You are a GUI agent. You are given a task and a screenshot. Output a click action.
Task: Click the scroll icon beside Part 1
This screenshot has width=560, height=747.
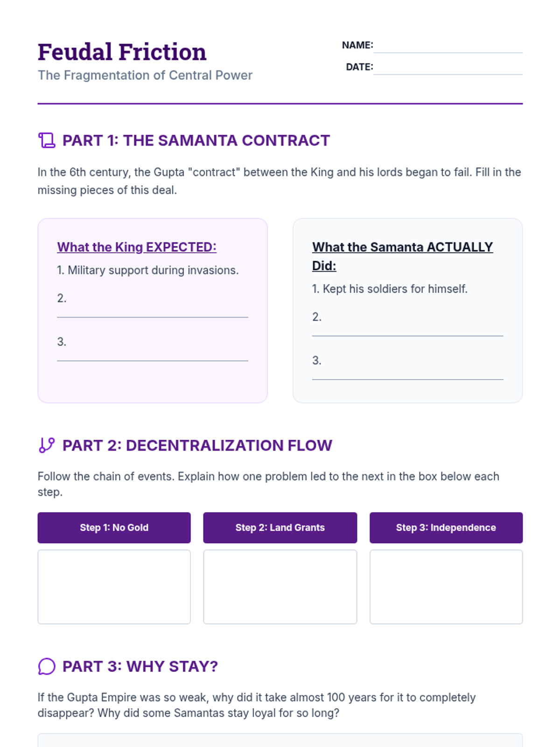point(47,140)
